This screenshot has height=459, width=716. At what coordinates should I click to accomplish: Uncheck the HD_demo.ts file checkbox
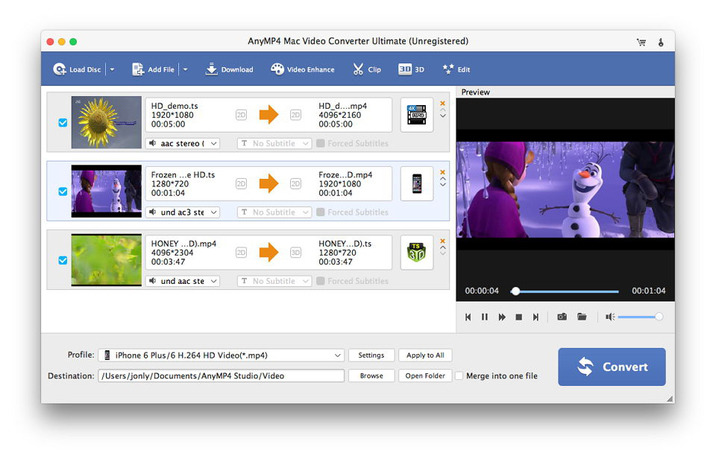coord(63,122)
